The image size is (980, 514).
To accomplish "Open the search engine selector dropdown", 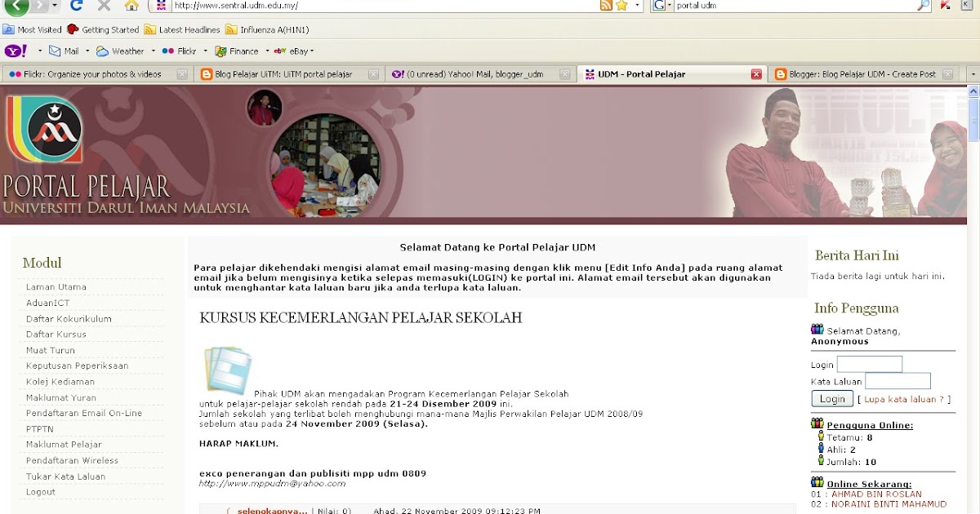I will (669, 5).
